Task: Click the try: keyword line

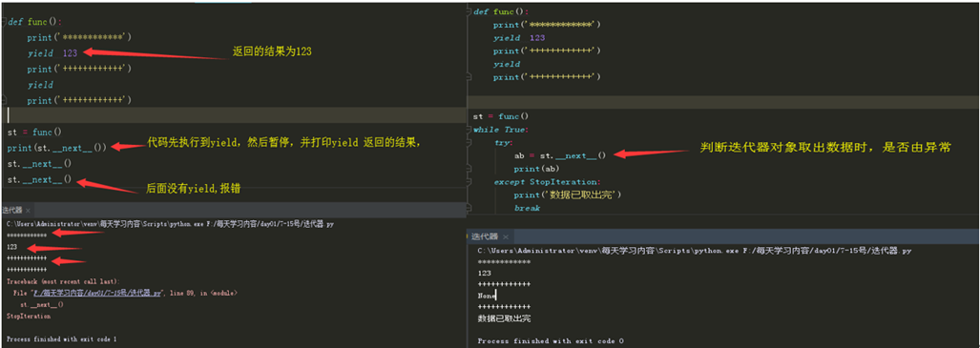Action: pos(504,143)
